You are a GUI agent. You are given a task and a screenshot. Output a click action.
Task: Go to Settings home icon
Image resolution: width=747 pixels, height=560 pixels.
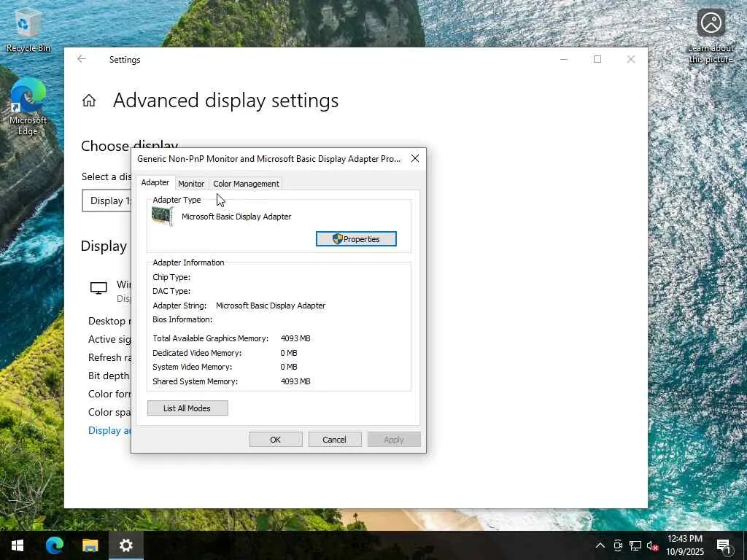point(88,101)
